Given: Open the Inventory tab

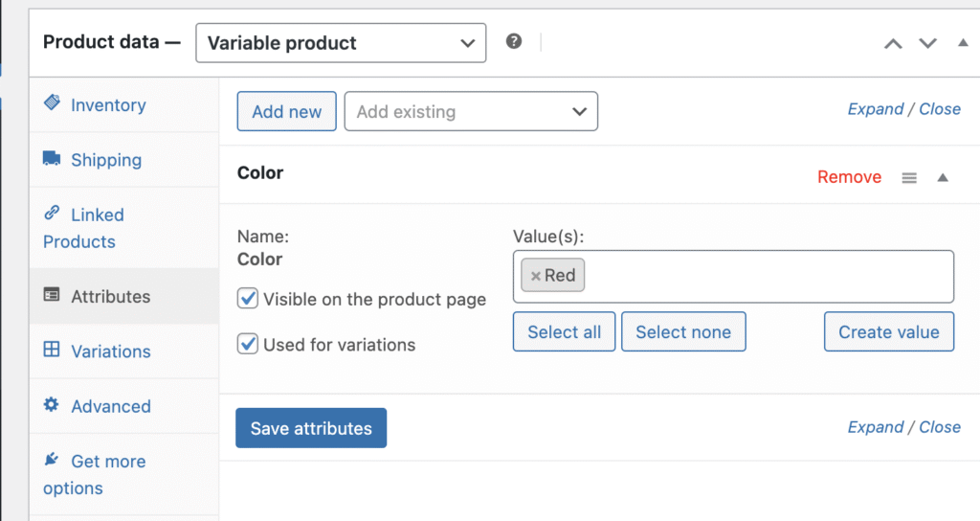Looking at the screenshot, I should click(x=108, y=105).
